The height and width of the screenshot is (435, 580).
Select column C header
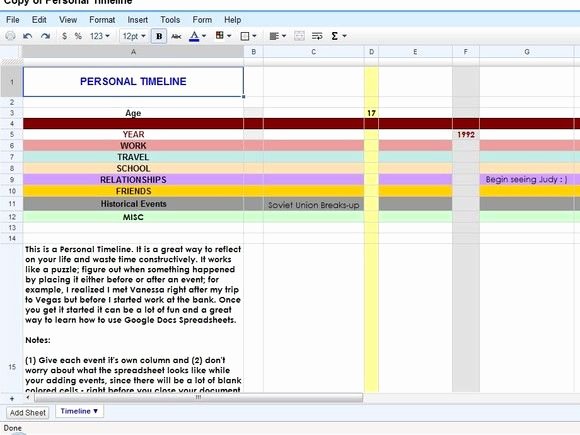313,52
